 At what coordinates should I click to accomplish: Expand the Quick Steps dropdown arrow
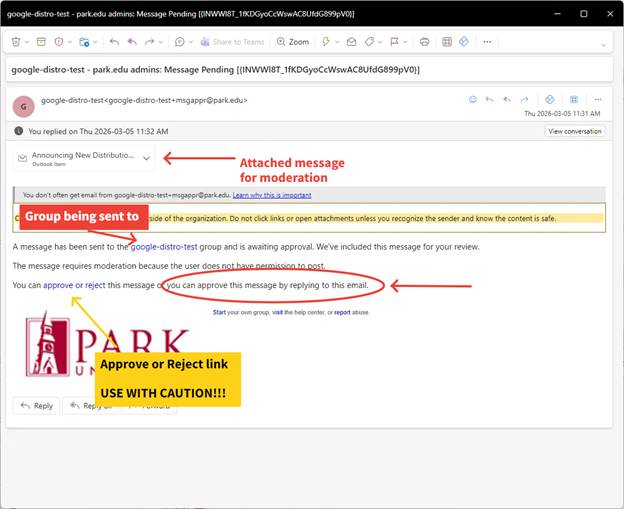337,42
